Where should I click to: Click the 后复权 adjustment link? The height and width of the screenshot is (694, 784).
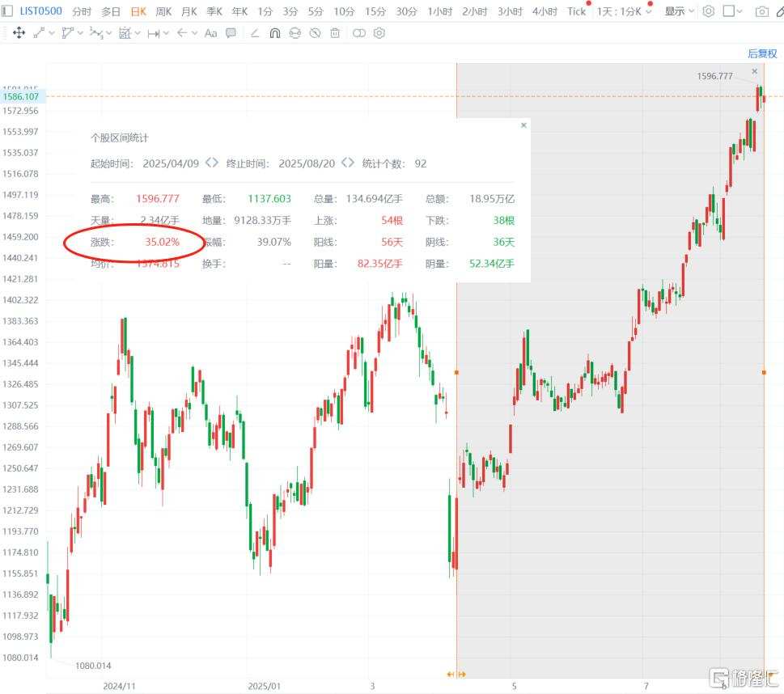[762, 53]
